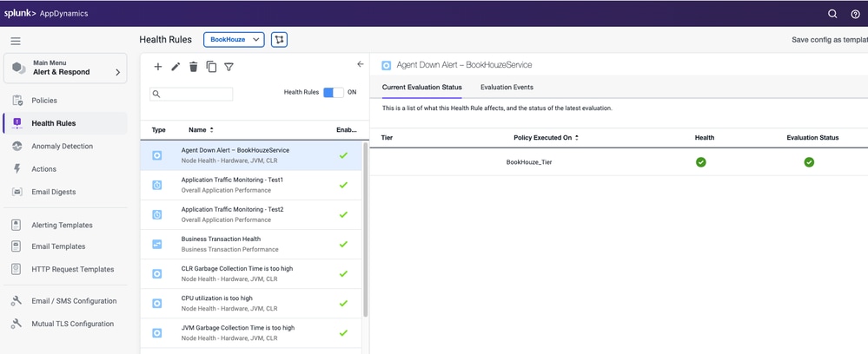Open Policies in the sidebar
868x354 pixels.
click(65, 100)
